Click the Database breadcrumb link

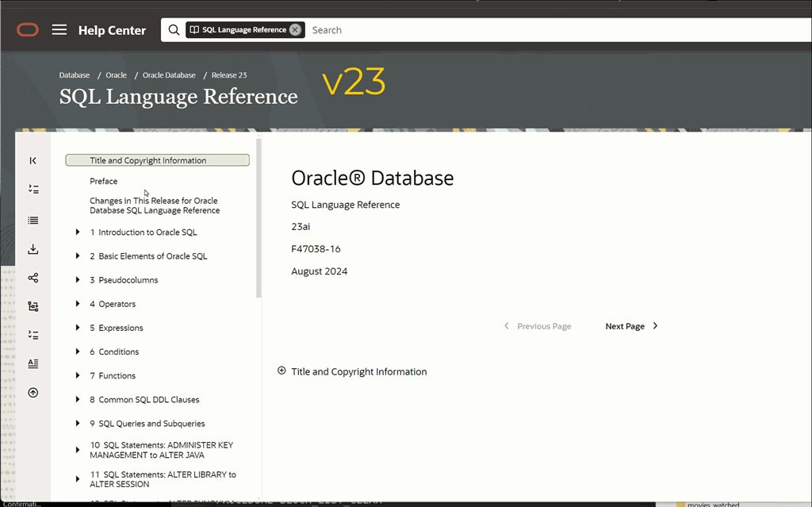[75, 75]
